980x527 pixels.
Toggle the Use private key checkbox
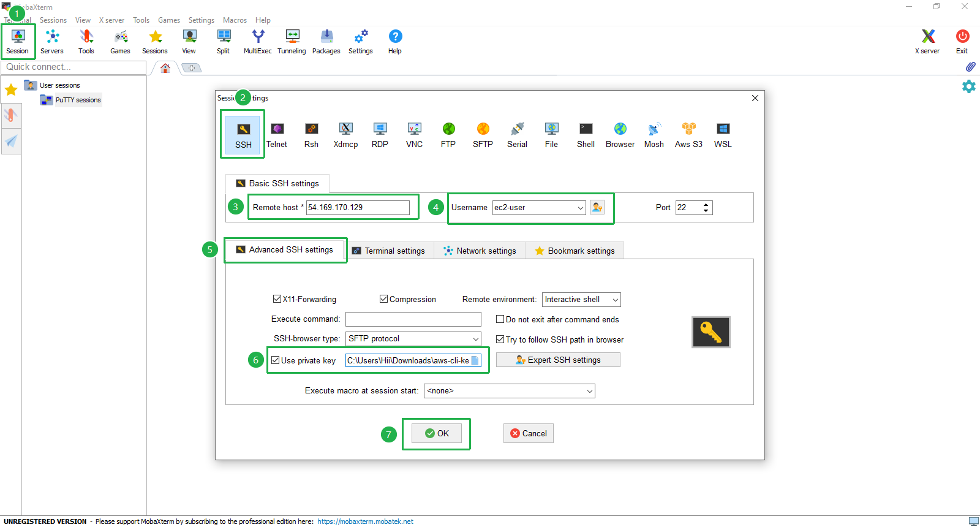click(276, 360)
